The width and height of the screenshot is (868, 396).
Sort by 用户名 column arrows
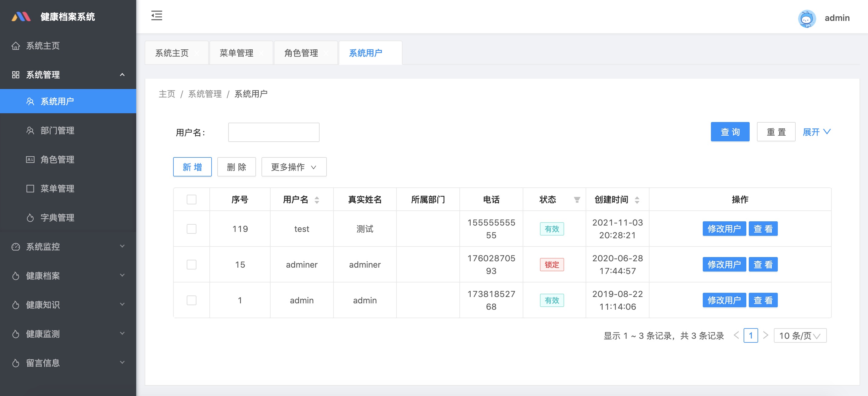(x=317, y=200)
